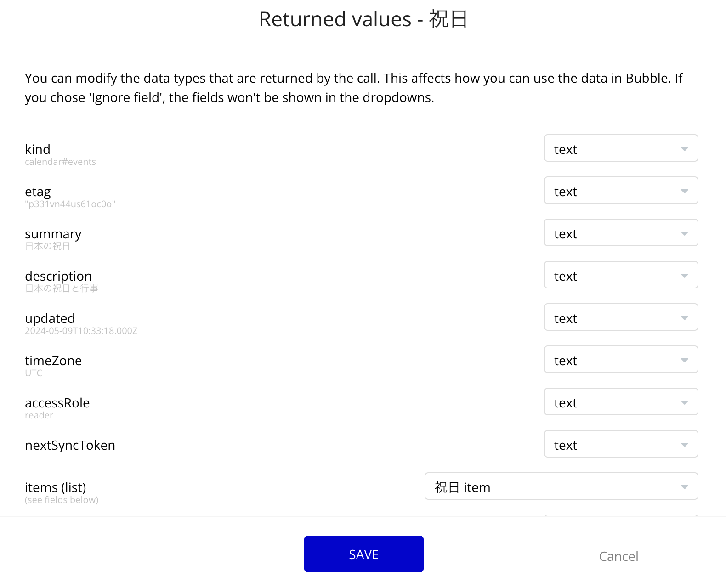
Task: Cancel the returned values dialog
Action: pyautogui.click(x=618, y=556)
